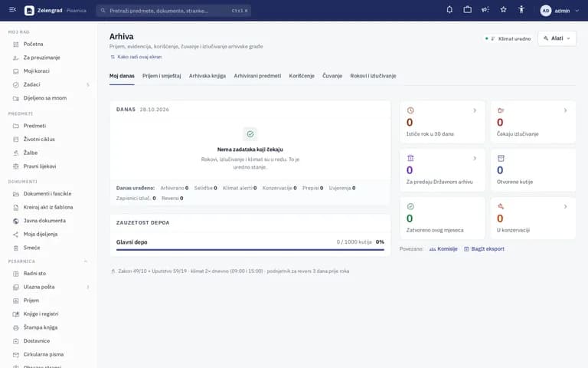Open Kako radi ovaj ekran help link

[136, 57]
